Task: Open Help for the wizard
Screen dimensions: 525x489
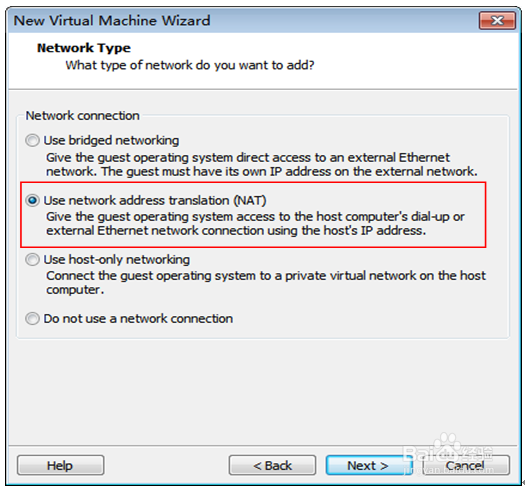Action: [x=61, y=465]
